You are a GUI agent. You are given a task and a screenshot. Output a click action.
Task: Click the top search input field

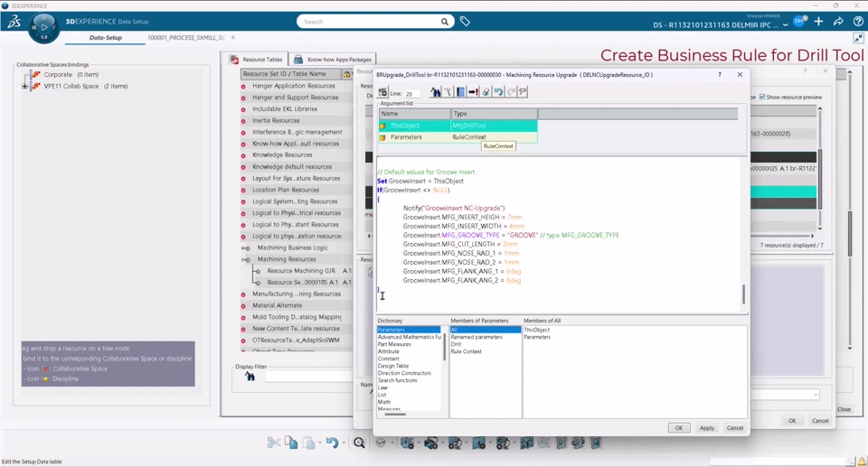pos(371,22)
